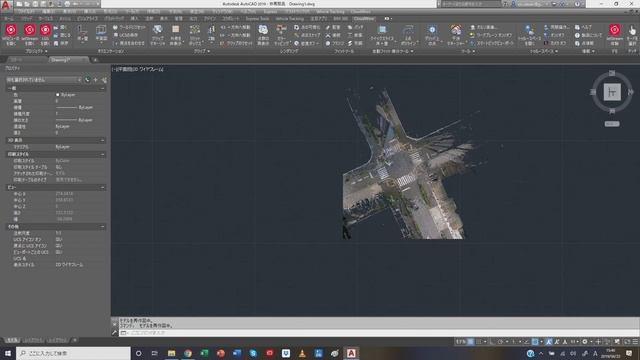The width and height of the screenshot is (640, 360).
Task: Open the Vehicle Tracking ribbon tab
Action: [x=289, y=19]
